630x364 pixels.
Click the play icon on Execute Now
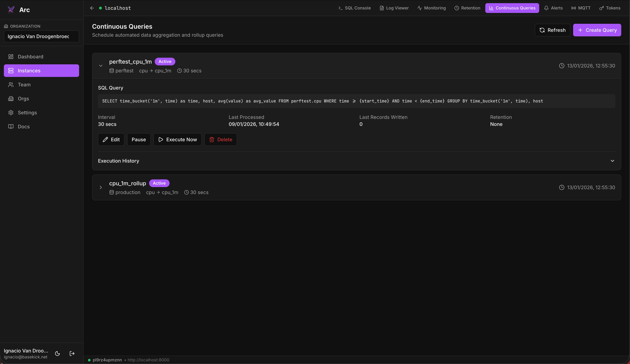click(x=161, y=140)
